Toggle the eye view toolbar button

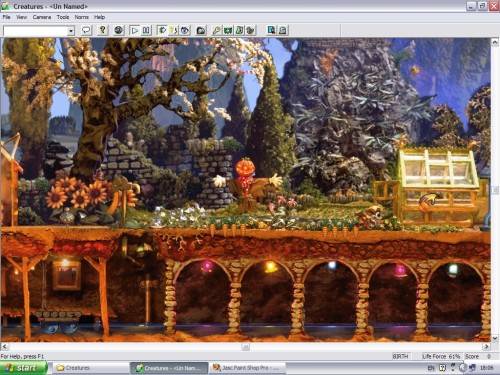point(185,30)
